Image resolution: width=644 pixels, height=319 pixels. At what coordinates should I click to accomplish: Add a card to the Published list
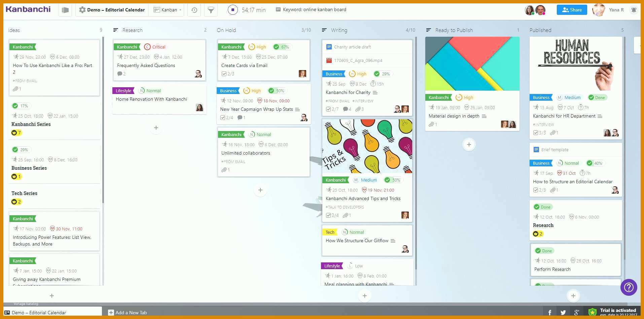coord(573,296)
